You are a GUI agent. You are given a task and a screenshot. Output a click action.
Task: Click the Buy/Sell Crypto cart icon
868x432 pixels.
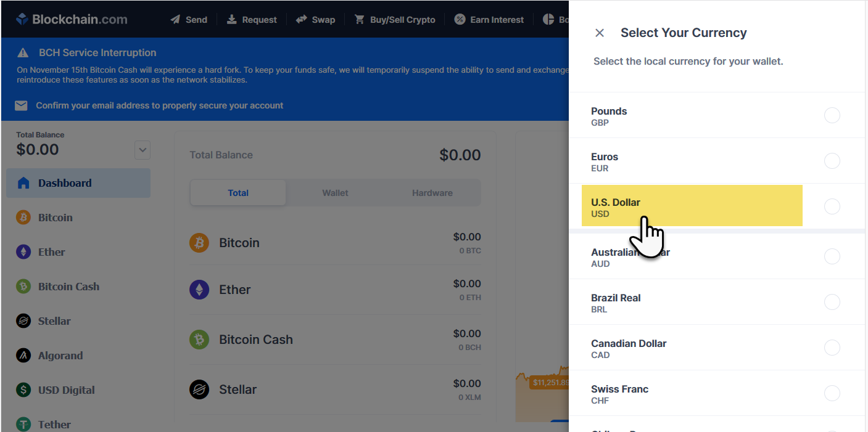pos(359,19)
